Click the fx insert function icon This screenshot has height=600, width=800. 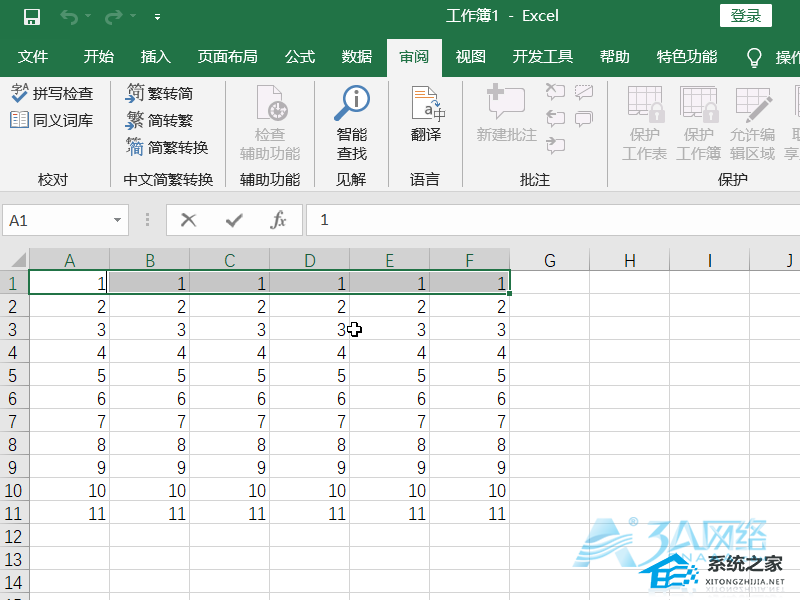[x=279, y=220]
